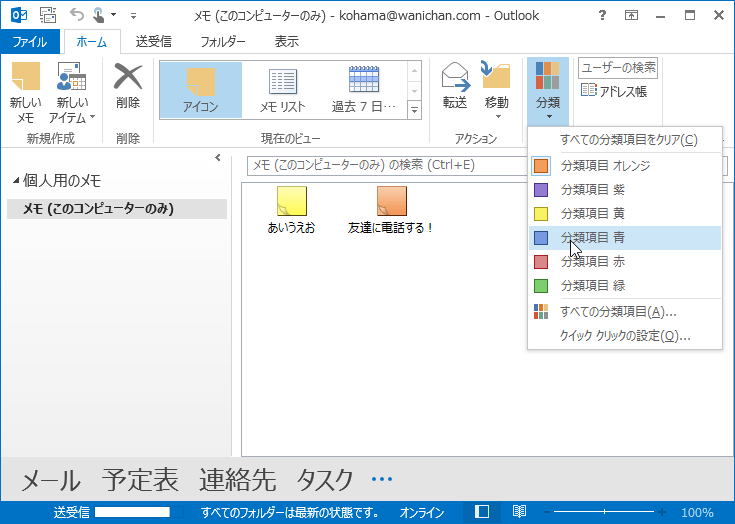Customize Quick Access Toolbar dropdown

point(134,16)
